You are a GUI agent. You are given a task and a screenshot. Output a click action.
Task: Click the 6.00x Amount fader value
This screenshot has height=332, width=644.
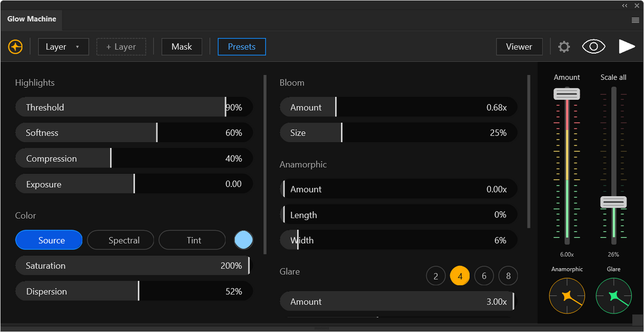(567, 254)
